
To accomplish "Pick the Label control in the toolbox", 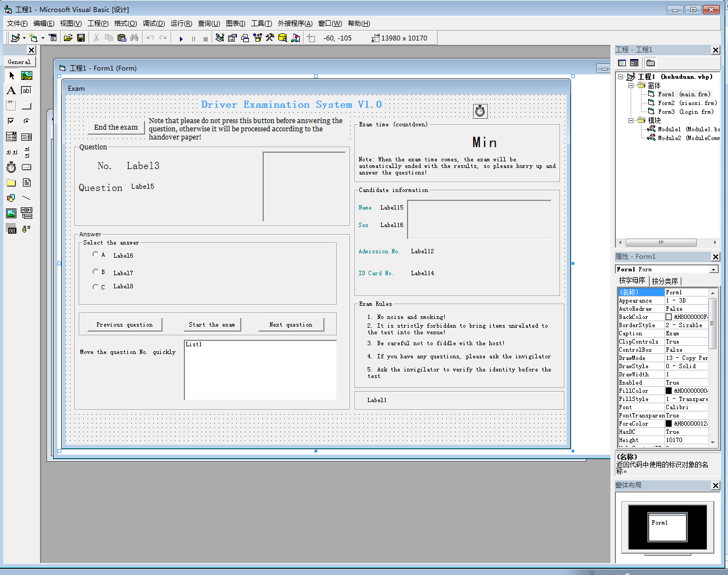I will (11, 91).
